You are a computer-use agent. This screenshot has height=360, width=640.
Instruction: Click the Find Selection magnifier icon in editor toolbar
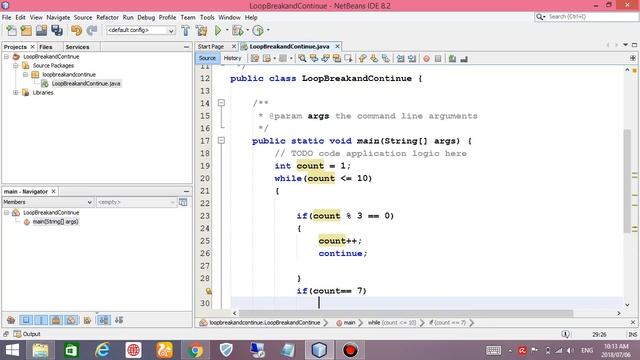tap(302, 59)
